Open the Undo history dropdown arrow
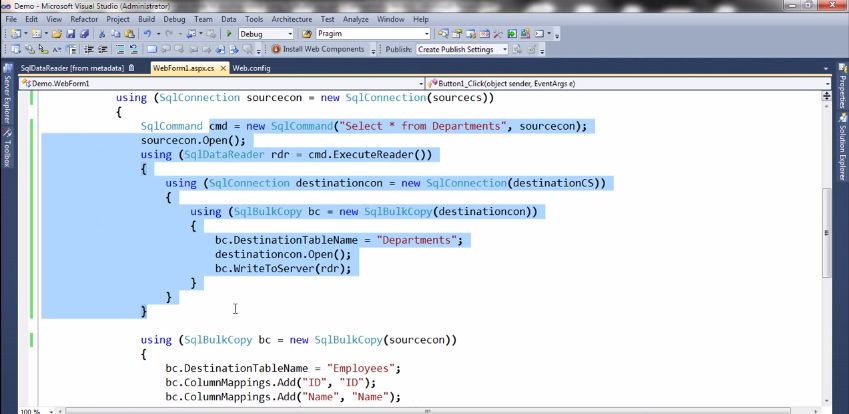This screenshot has width=849, height=414. [x=159, y=34]
